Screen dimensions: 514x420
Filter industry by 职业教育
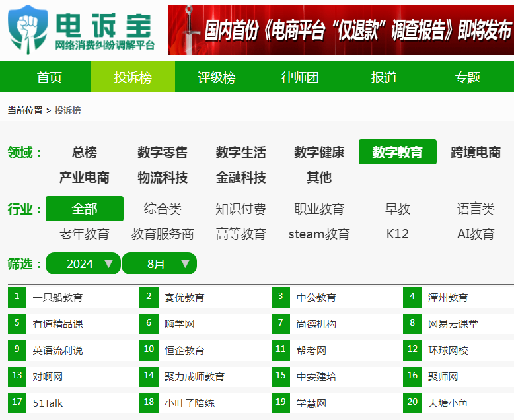[x=319, y=209]
